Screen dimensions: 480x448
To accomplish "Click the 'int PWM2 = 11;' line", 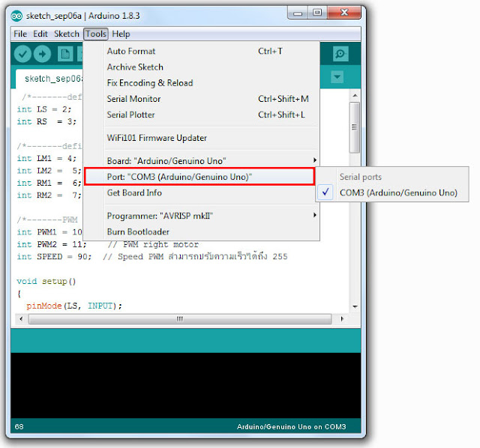I will click(52, 244).
